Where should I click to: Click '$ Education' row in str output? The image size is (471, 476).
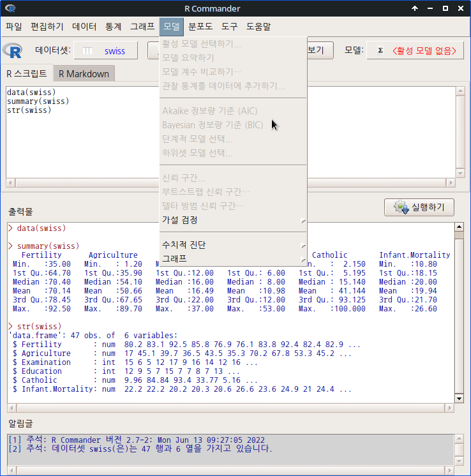(126, 371)
